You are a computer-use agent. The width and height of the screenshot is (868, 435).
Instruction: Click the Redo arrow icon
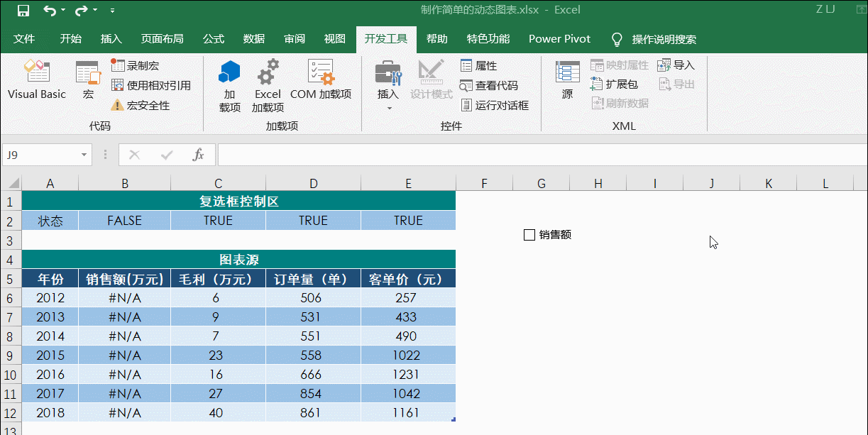82,11
